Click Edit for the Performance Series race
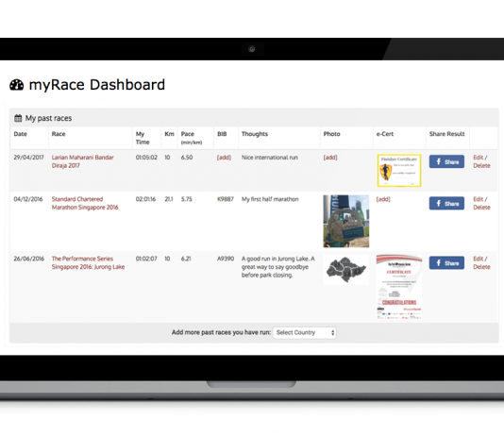Image resolution: width=504 pixels, height=436 pixels. tap(478, 259)
